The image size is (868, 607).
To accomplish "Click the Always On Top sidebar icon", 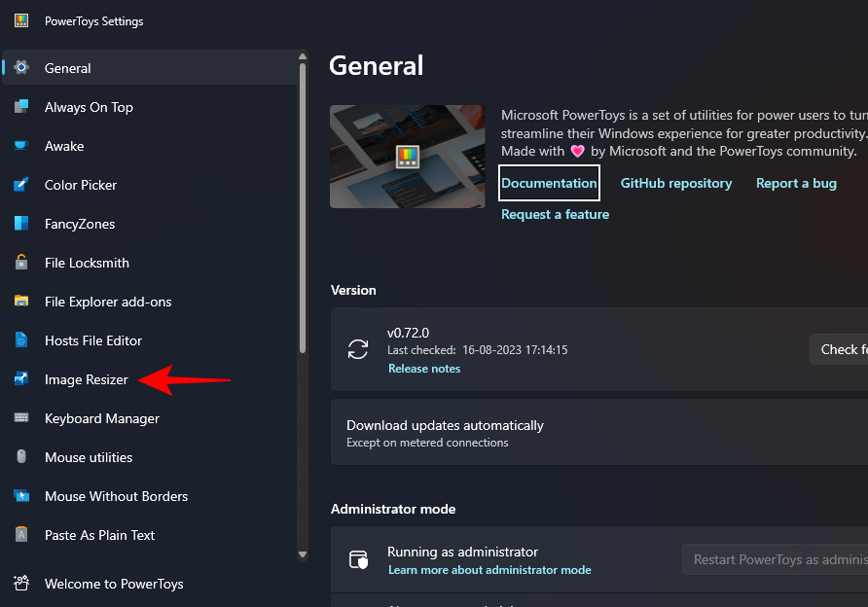I will [x=21, y=107].
